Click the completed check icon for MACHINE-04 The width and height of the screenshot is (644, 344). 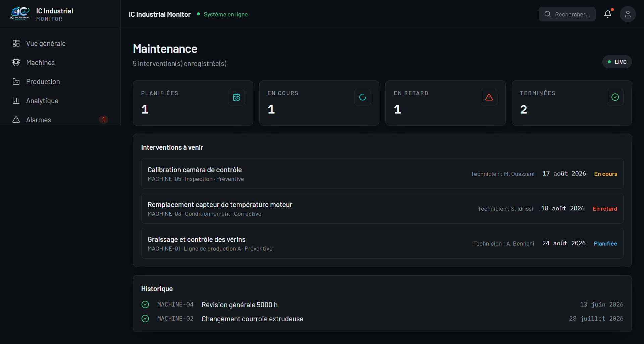pos(145,304)
